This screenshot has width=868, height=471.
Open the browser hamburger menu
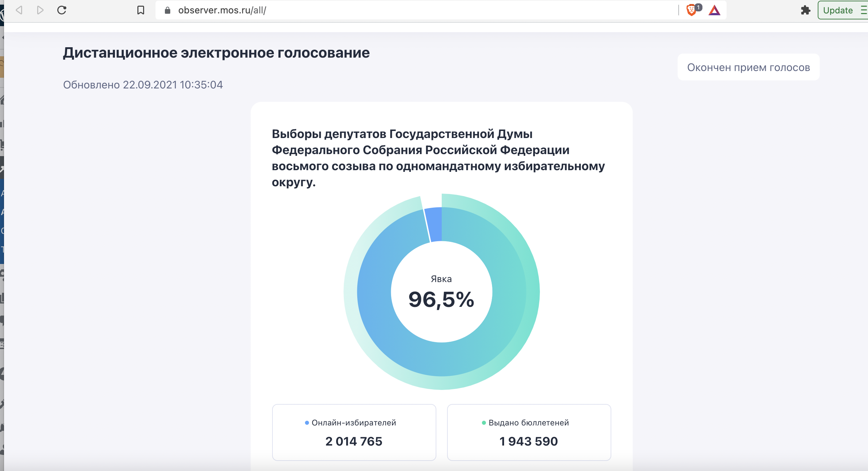pyautogui.click(x=864, y=10)
